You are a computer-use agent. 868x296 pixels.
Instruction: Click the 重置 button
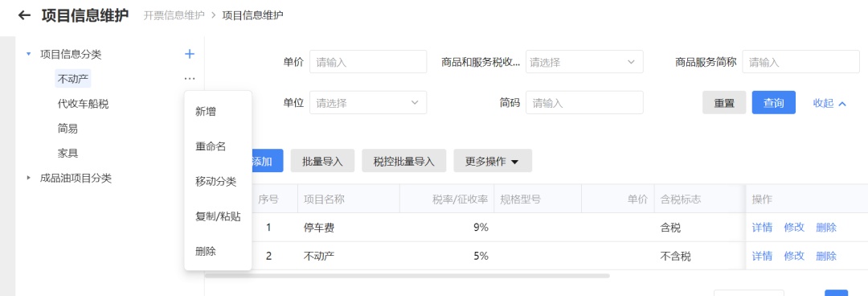click(x=724, y=102)
